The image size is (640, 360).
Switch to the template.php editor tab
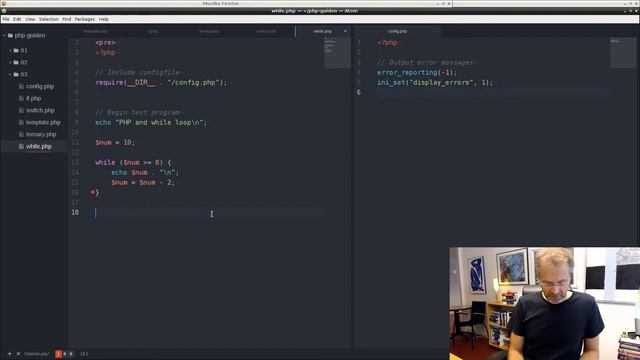pyautogui.click(x=96, y=31)
